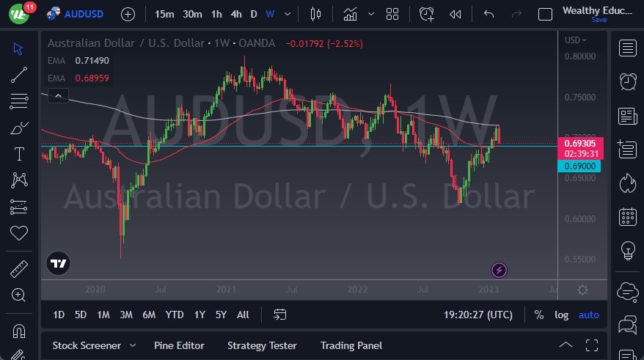This screenshot has width=644, height=360.
Task: Open the brush drawing tool
Action: [x=19, y=127]
